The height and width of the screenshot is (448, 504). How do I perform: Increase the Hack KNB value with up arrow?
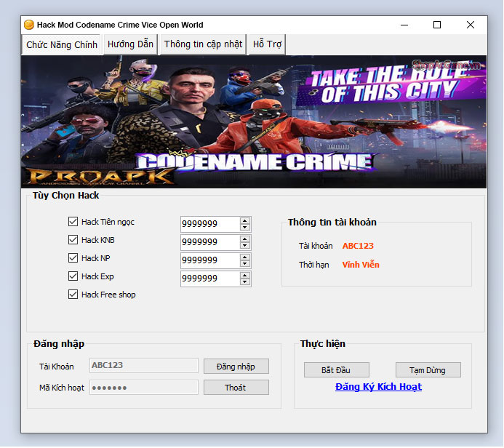click(245, 239)
